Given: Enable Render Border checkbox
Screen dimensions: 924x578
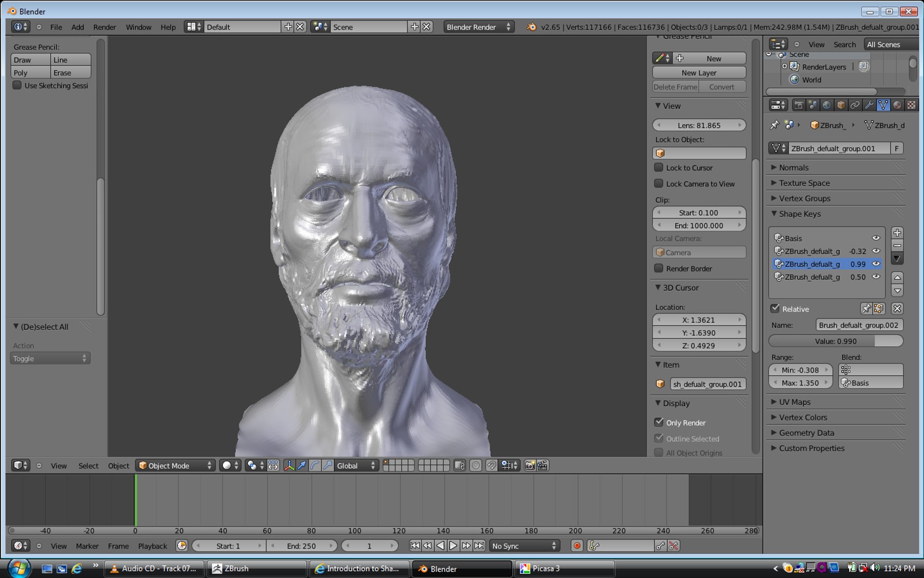Looking at the screenshot, I should click(659, 268).
